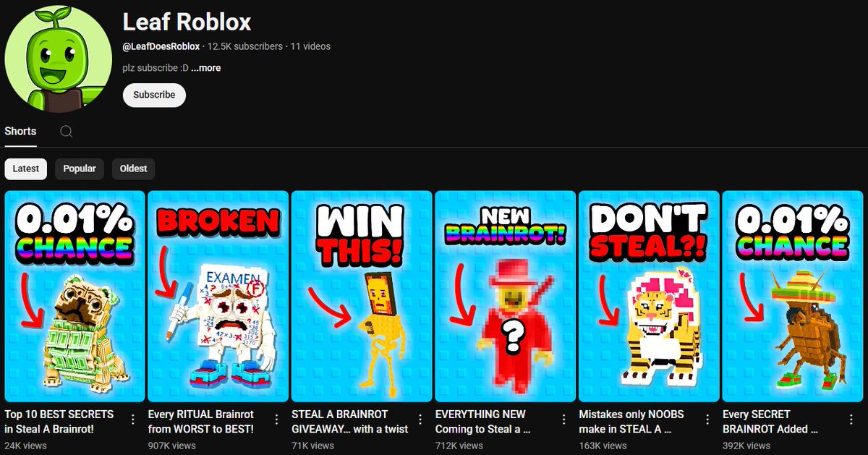
Task: Sort shorts by Oldest
Action: tap(133, 169)
